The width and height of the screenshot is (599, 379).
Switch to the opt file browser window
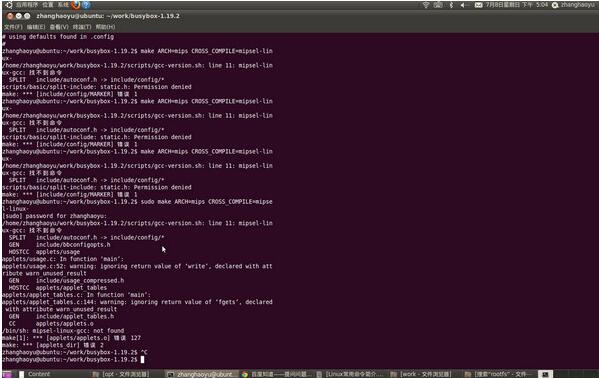[x=121, y=374]
